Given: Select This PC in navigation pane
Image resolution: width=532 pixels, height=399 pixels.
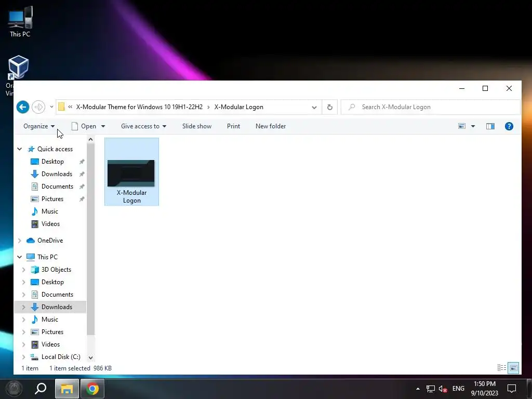Looking at the screenshot, I should tap(47, 257).
